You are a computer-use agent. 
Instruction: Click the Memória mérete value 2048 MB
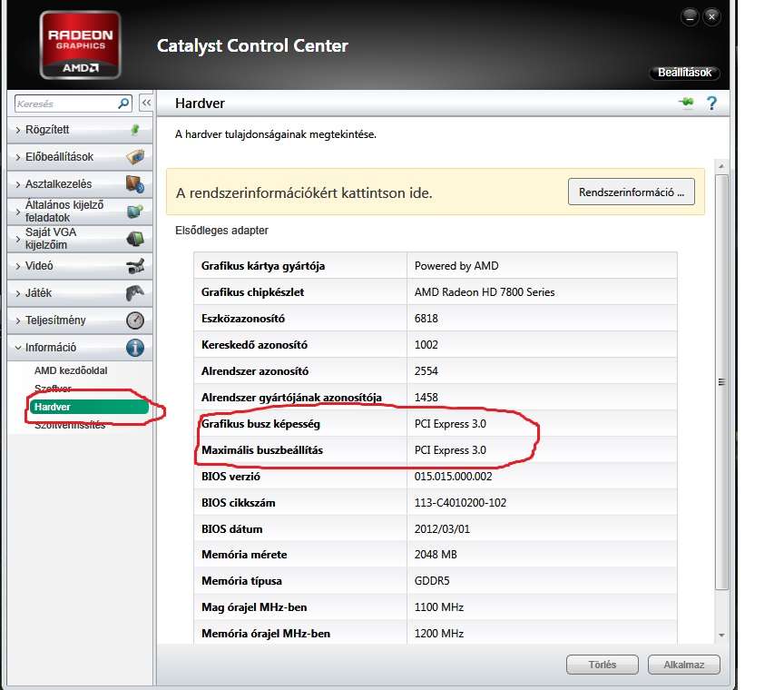(x=436, y=555)
